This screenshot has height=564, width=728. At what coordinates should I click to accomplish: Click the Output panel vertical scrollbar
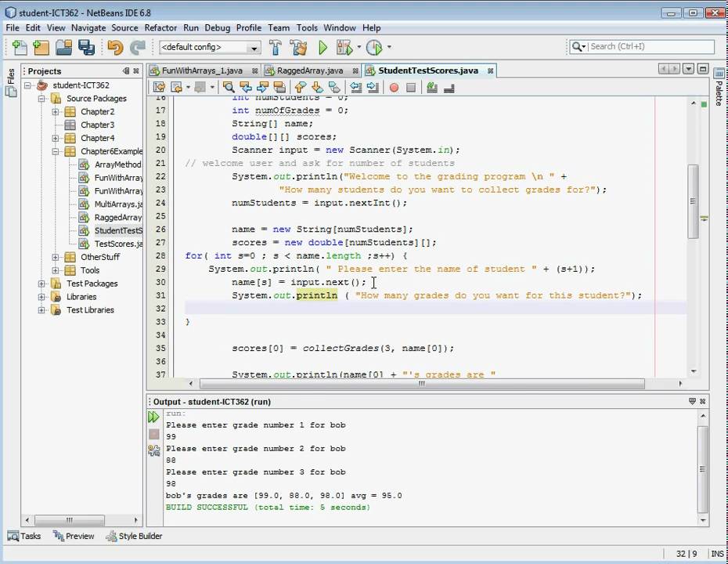[703, 468]
